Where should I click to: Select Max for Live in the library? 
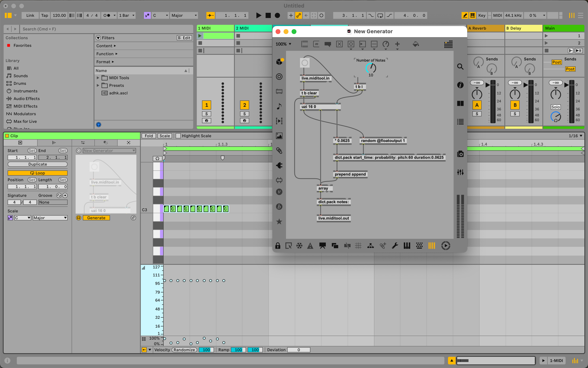25,121
